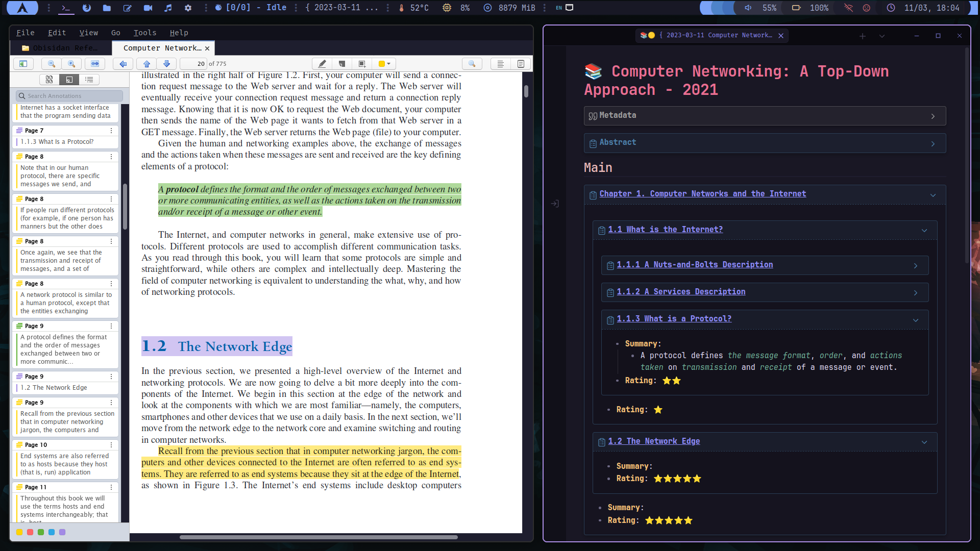Expand the Metadata callout
Viewport: 980px width, 551px height.
pos(933,116)
